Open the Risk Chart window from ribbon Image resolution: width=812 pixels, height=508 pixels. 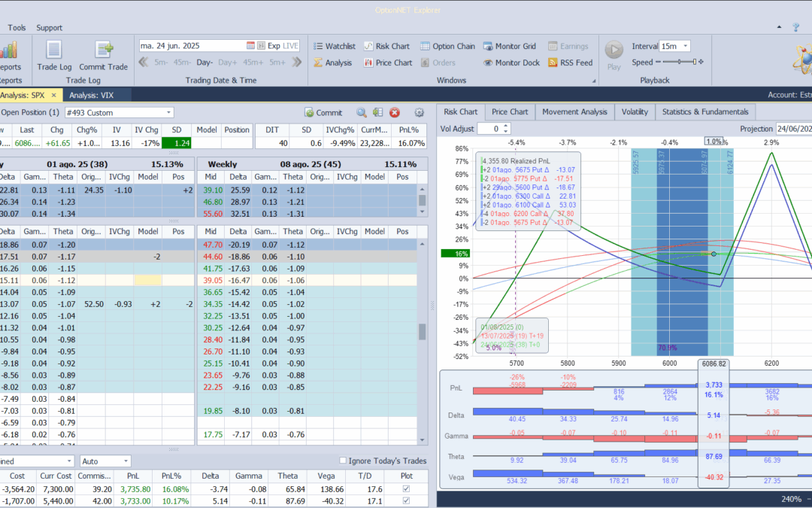pos(386,46)
